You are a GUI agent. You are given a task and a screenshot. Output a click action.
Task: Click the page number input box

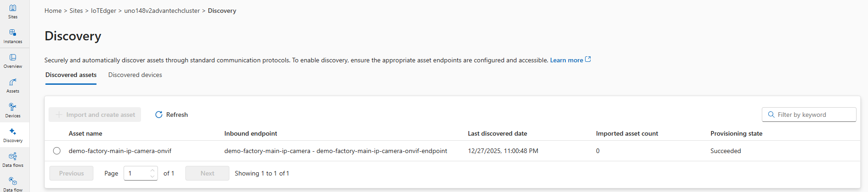pyautogui.click(x=137, y=173)
